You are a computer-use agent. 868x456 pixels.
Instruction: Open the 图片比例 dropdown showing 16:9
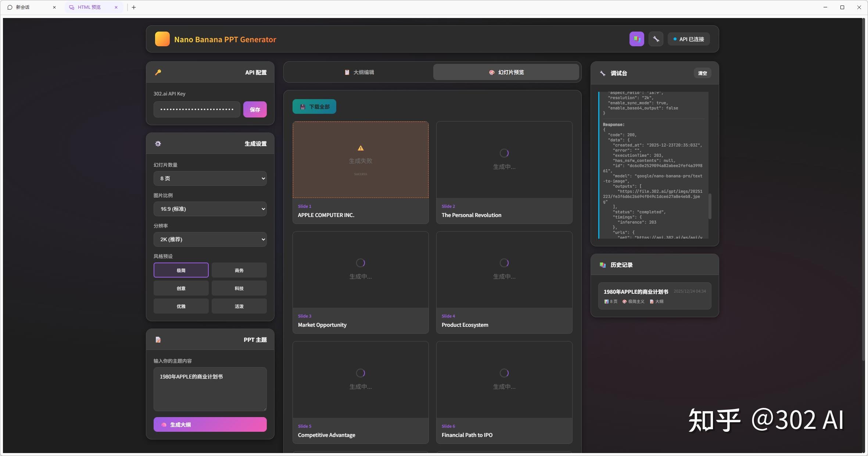(x=210, y=209)
